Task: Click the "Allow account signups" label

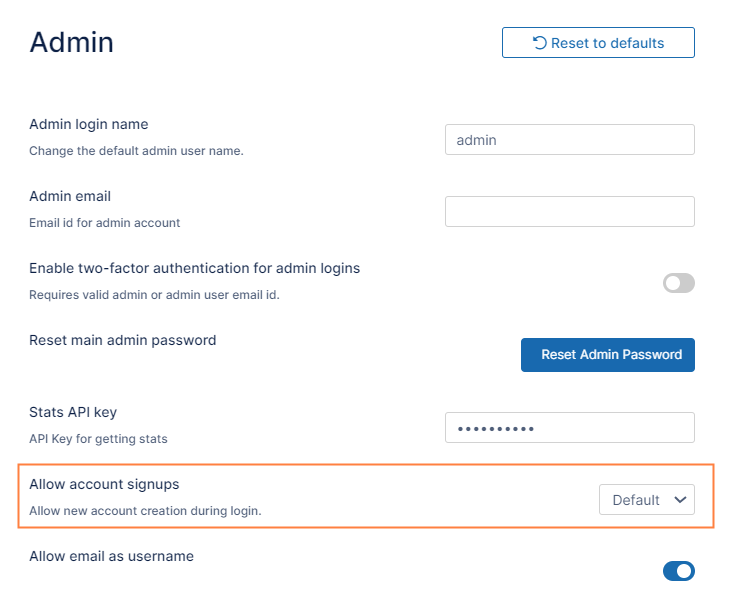Action: coord(104,485)
